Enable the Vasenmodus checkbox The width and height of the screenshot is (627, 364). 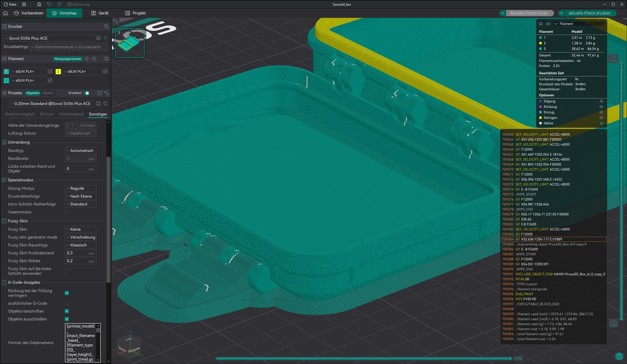point(67,212)
